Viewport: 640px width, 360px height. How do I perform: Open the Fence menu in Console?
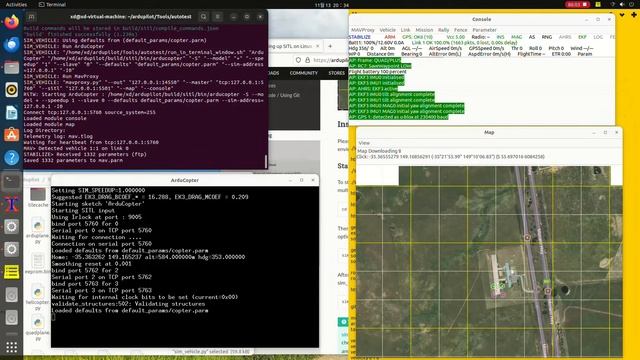(x=460, y=30)
